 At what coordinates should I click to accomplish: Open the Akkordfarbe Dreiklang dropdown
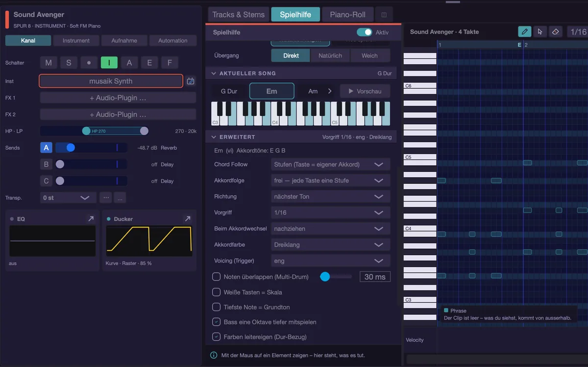tap(331, 245)
